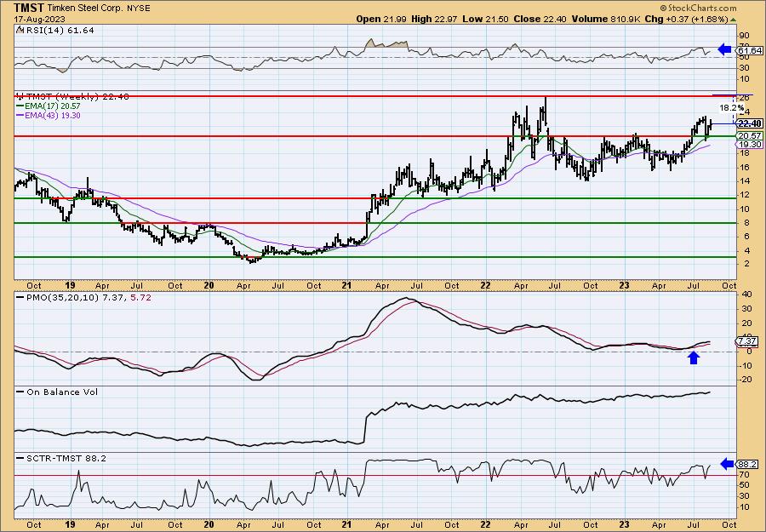Click the 40 level on the PMO axis
Image resolution: width=766 pixels, height=532 pixels.
click(x=746, y=295)
